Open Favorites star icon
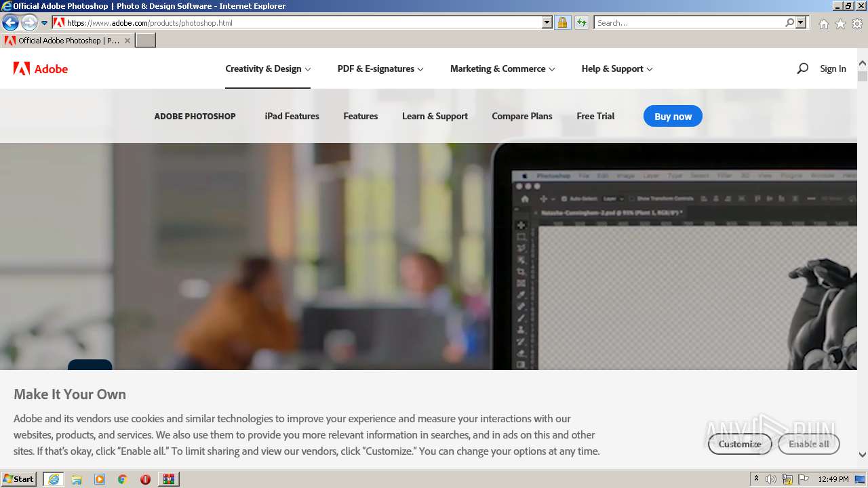This screenshot has height=488, width=868. point(840,23)
